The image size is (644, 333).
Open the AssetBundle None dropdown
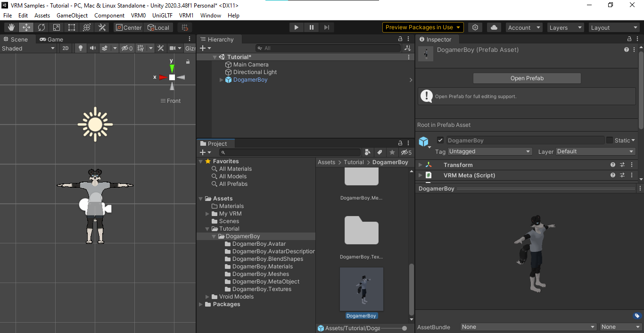(528, 327)
